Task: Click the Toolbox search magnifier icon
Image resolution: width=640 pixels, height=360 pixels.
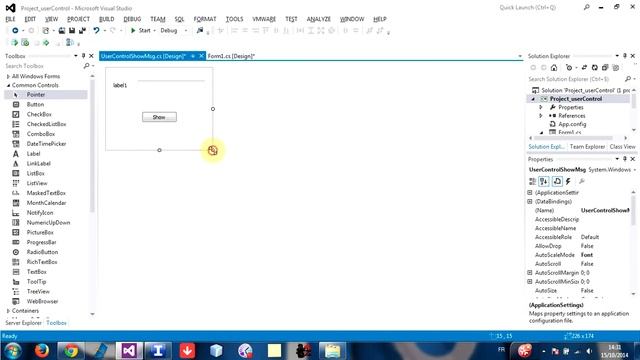Action: [86, 66]
